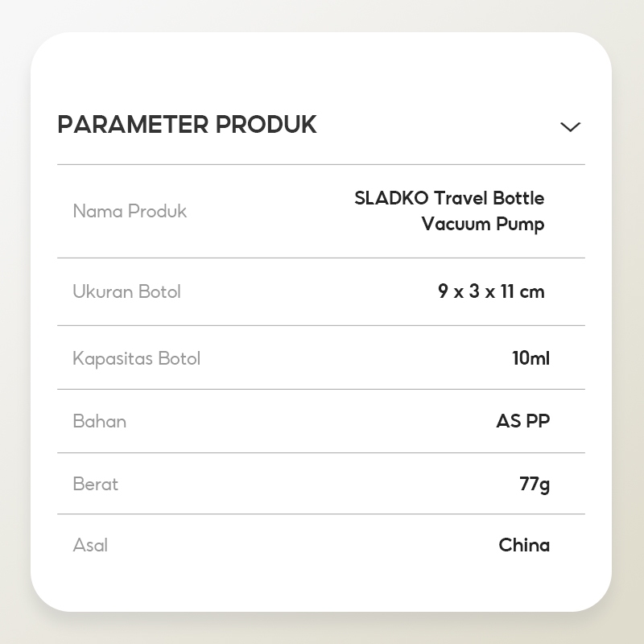
Task: Select the Bahan label
Action: coord(99,421)
